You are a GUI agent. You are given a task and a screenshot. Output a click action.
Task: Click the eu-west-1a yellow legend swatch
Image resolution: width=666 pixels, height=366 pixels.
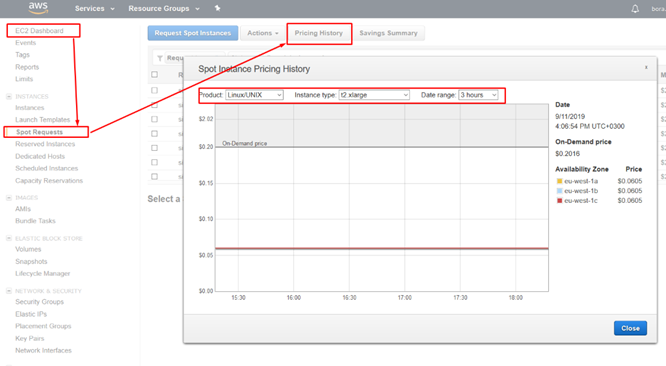pos(559,181)
